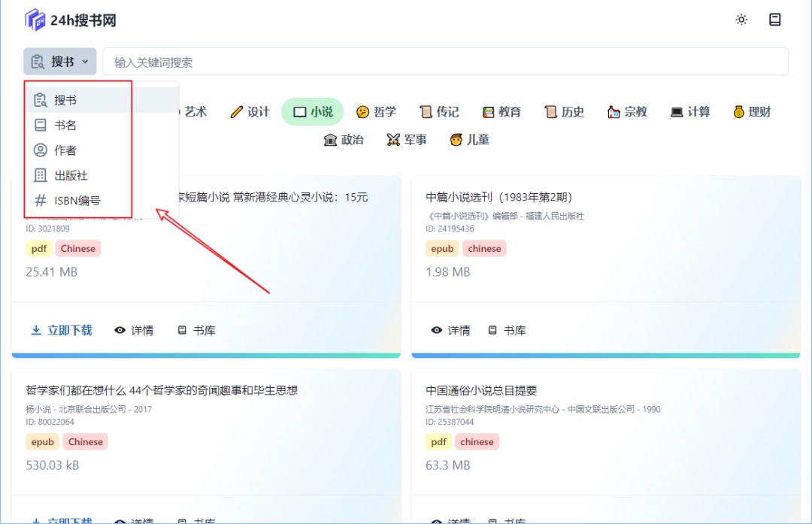The image size is (812, 524).
Task: Click the ID: 25387044 text
Action: point(450,422)
